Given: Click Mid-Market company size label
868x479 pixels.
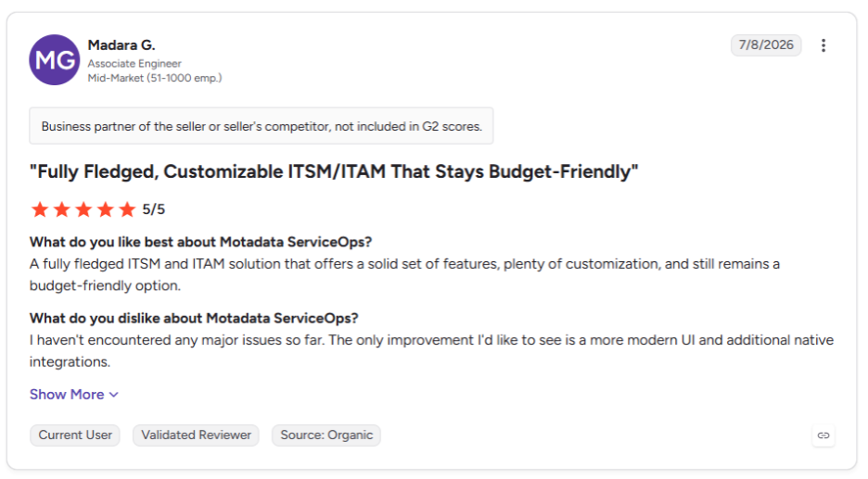Looking at the screenshot, I should click(155, 78).
